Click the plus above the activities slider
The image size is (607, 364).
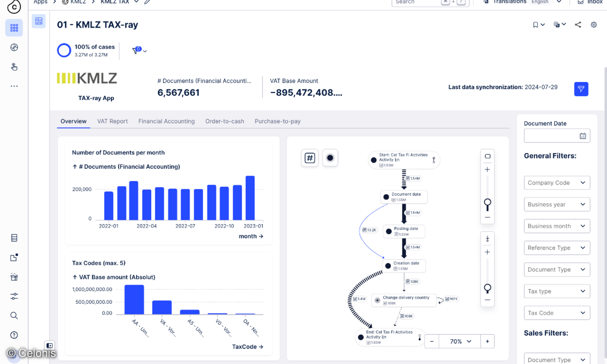(x=488, y=170)
